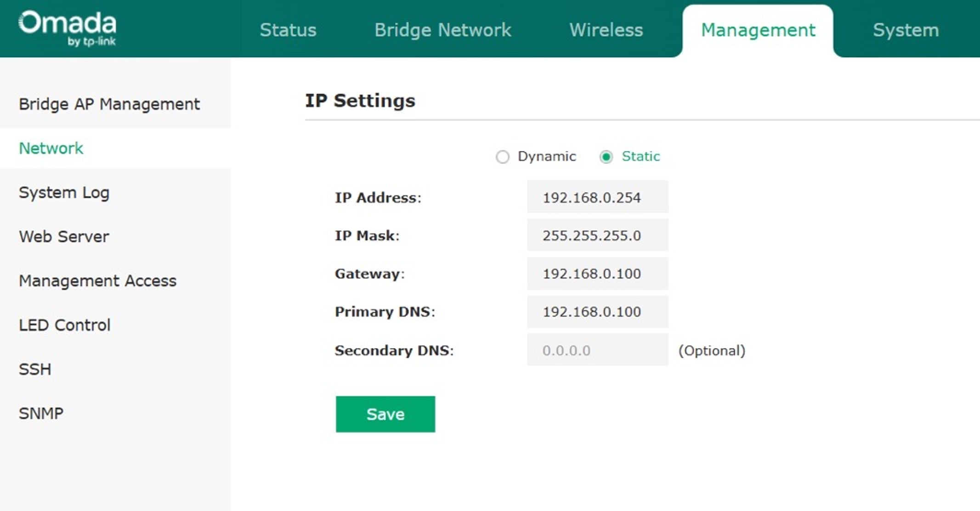This screenshot has width=980, height=511.
Task: Click the (Optional) note text
Action: (712, 350)
